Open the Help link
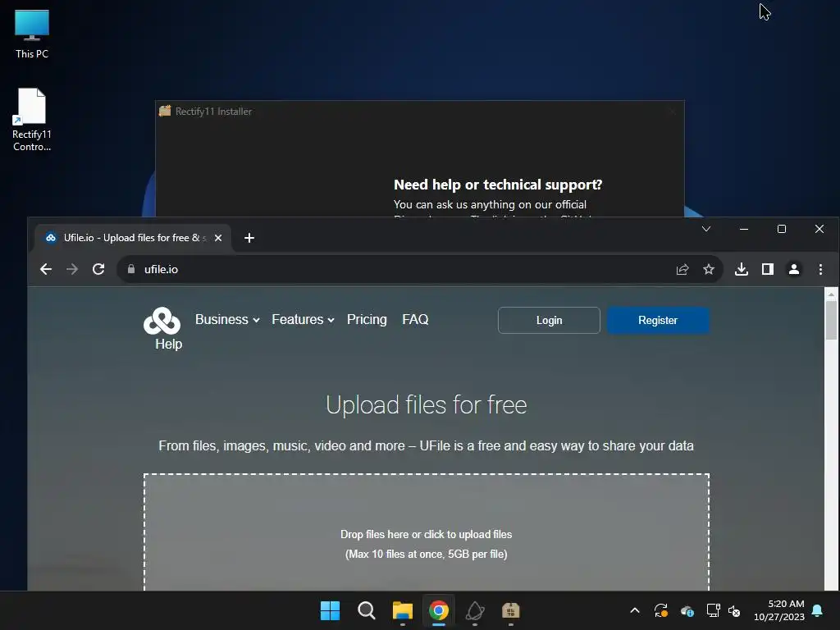The image size is (840, 630). [x=169, y=344]
